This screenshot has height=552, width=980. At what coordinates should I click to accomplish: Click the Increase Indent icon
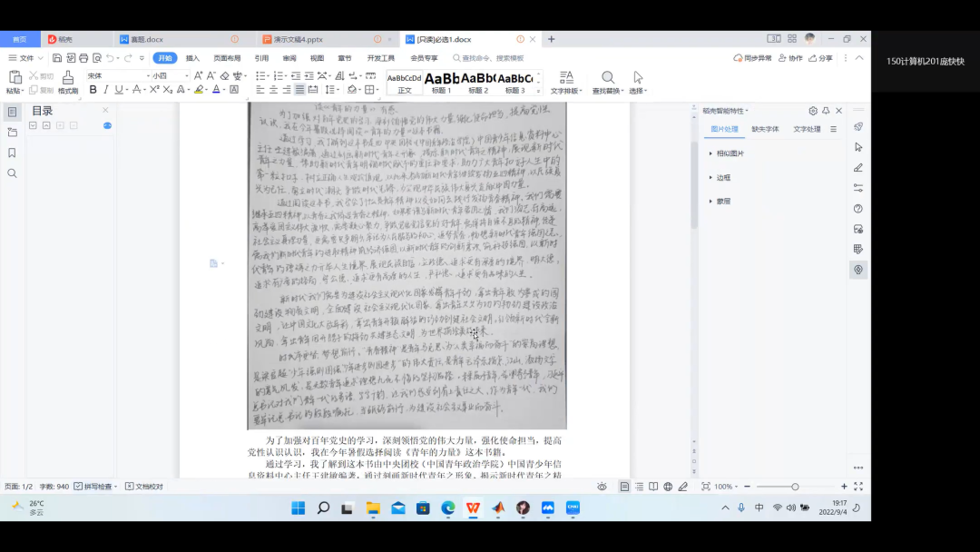coord(309,75)
